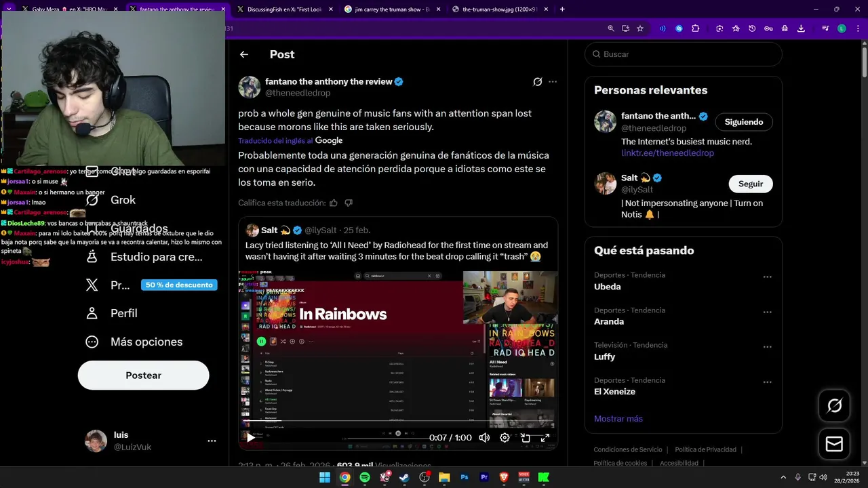This screenshot has width=868, height=488.
Task: Open media controls icon in toolbar
Action: [825, 28]
